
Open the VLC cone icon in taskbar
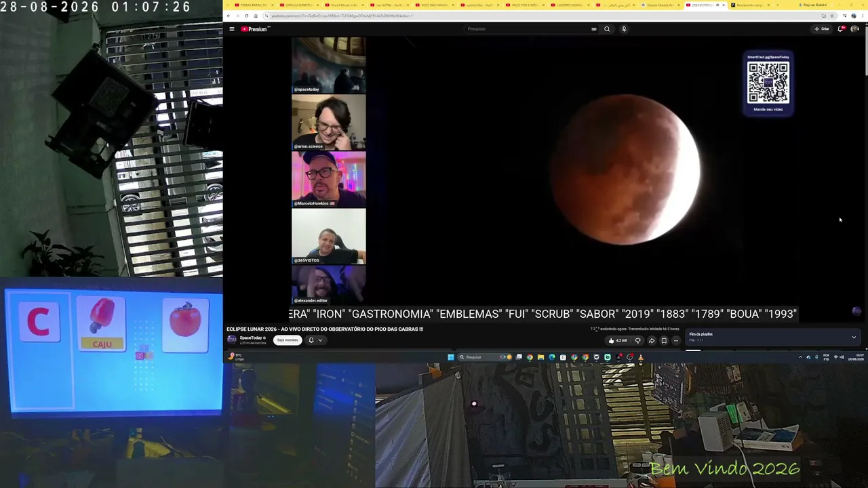641,357
